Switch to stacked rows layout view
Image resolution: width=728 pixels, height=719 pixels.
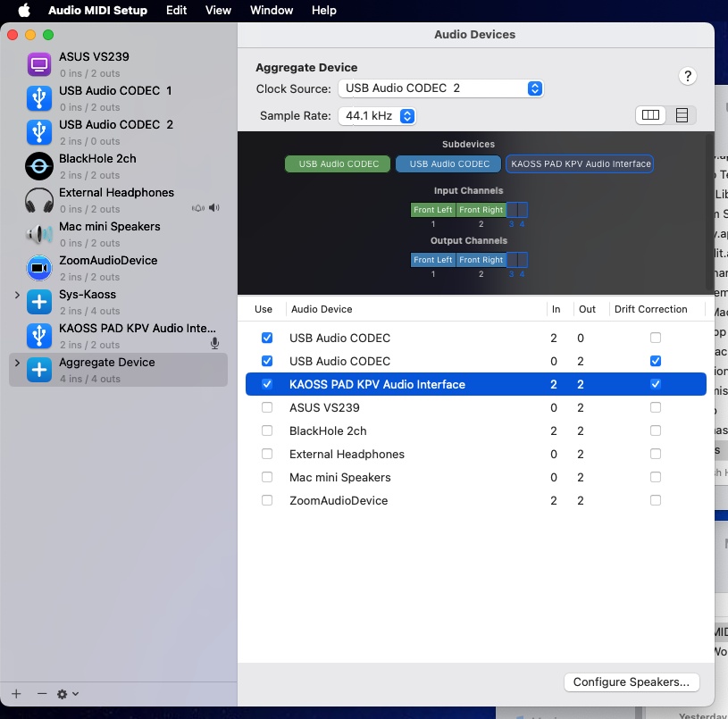682,115
